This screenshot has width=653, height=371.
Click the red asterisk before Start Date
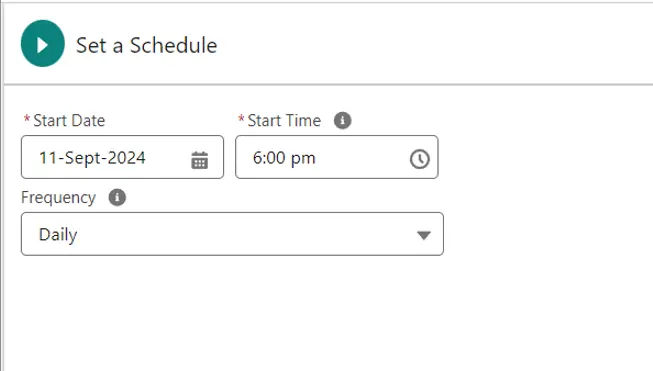tap(27, 119)
